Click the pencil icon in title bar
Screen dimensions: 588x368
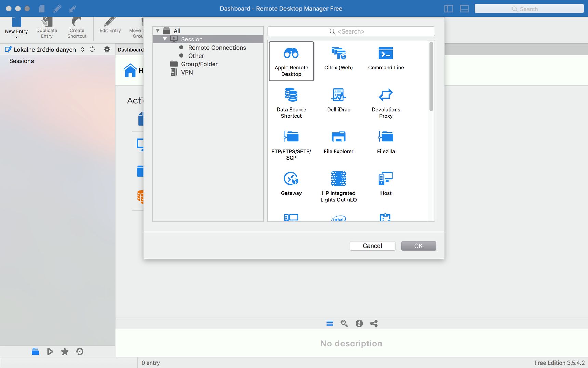pos(57,9)
